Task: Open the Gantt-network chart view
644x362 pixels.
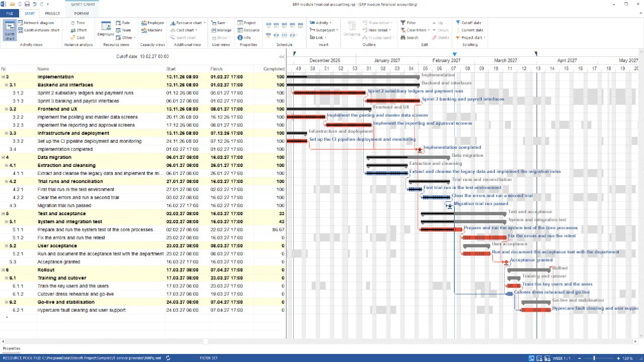Action: 38,30
